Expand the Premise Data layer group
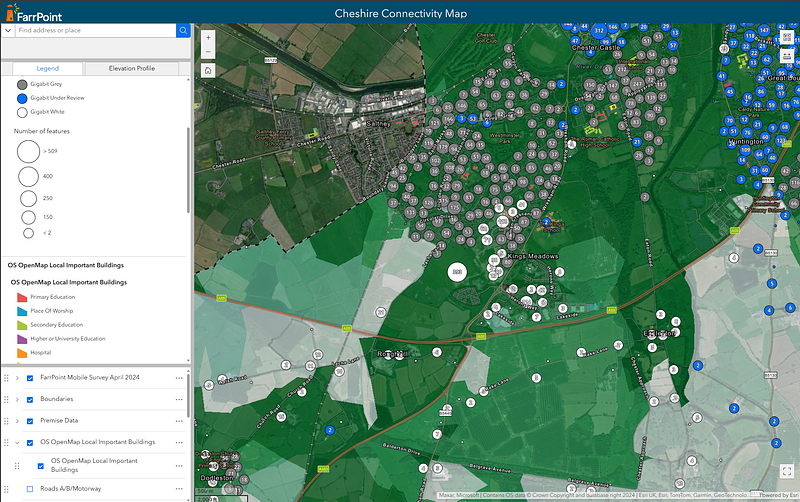Image resolution: width=800 pixels, height=502 pixels. click(x=17, y=420)
